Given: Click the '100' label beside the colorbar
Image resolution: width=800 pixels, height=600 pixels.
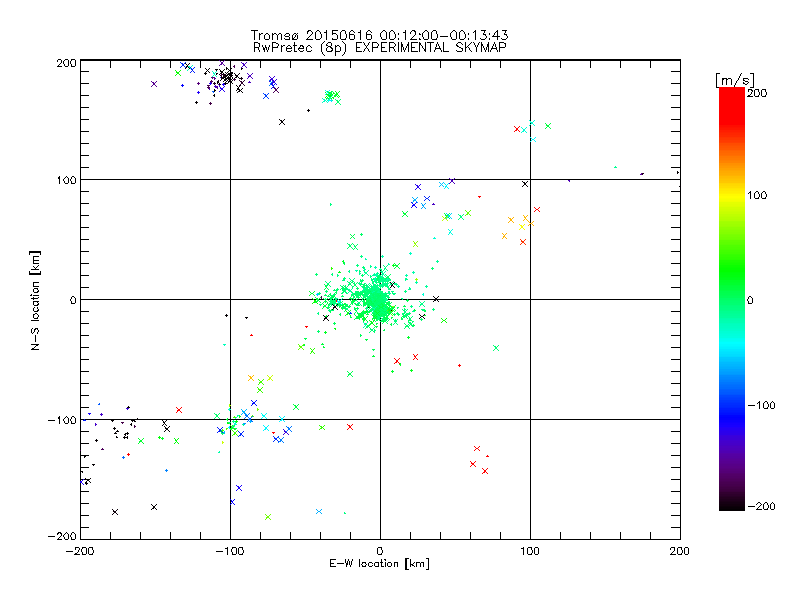Looking at the screenshot, I should 757,195.
